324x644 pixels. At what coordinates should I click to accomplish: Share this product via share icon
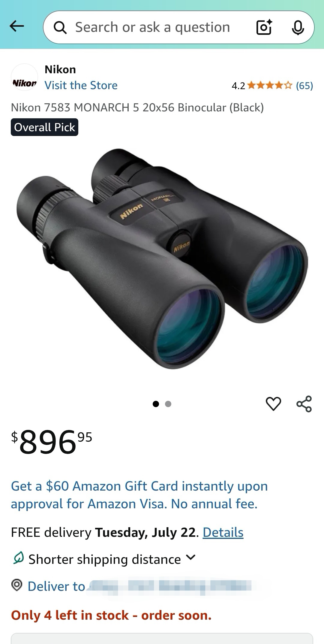pos(304,404)
